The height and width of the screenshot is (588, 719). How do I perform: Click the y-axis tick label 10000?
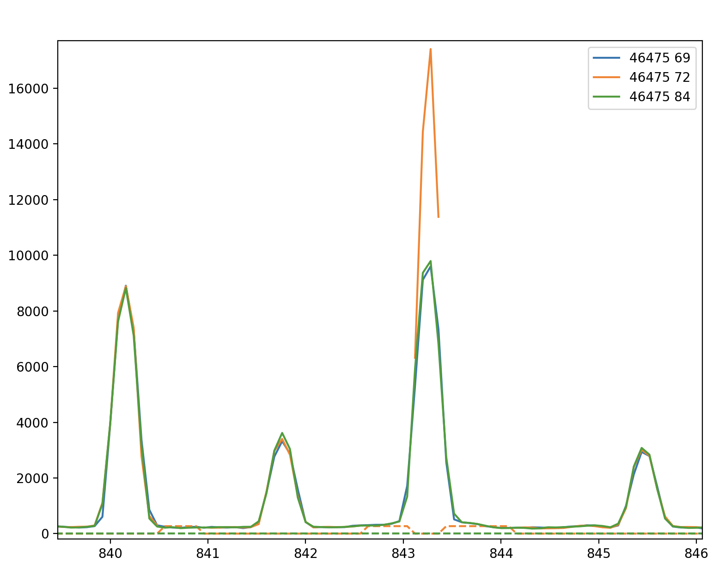tap(28, 256)
